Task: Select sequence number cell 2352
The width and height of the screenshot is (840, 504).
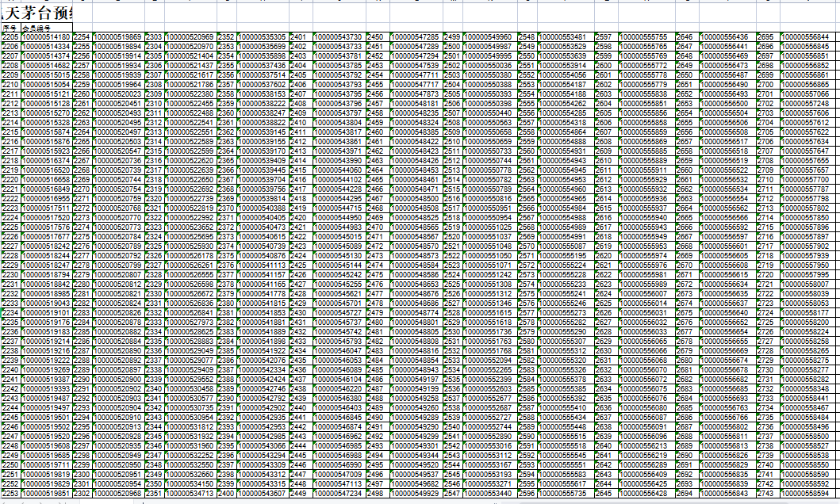Action: tap(226, 37)
